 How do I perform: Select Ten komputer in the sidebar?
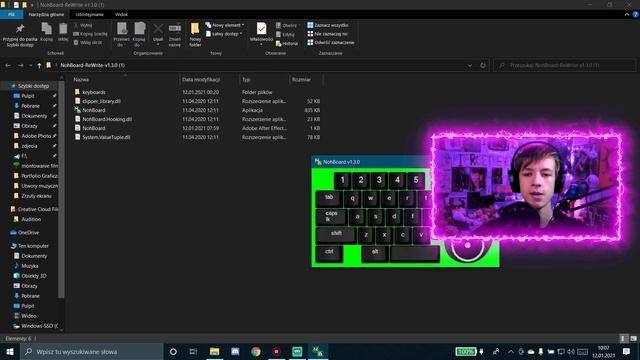[x=33, y=246]
